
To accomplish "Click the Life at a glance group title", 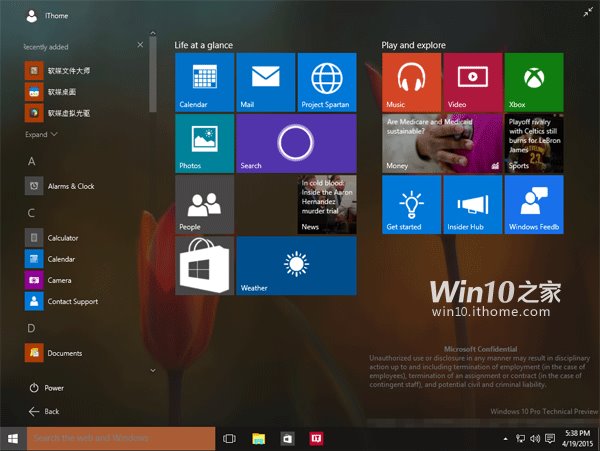I will click(x=204, y=45).
